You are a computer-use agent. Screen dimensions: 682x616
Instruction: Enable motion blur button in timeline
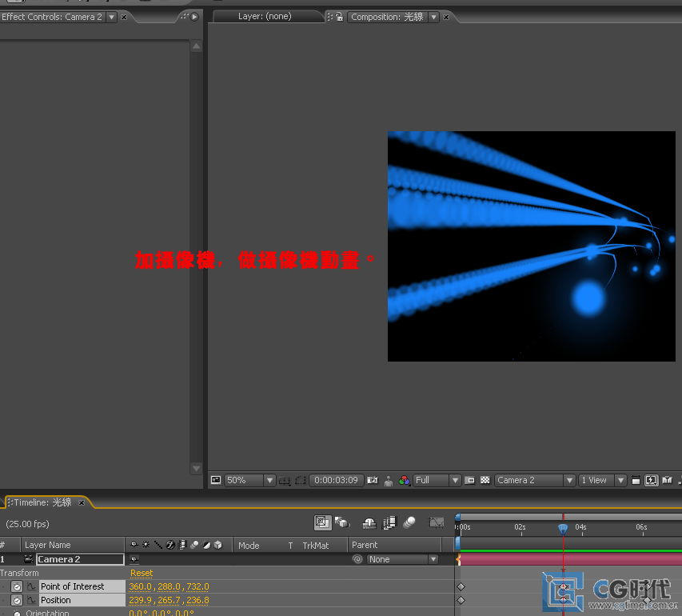[409, 522]
